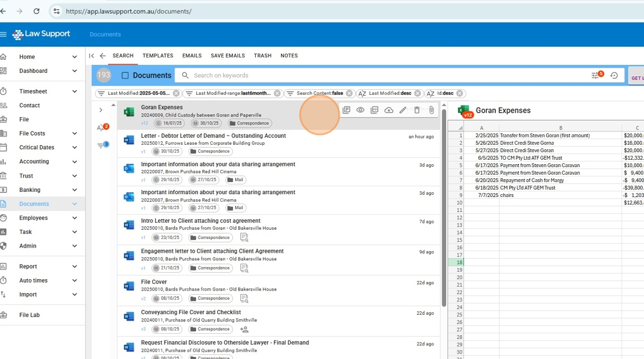The width and height of the screenshot is (644, 359).
Task: Open the Letter - Debtor Letter of Demand document
Action: [x=213, y=136]
